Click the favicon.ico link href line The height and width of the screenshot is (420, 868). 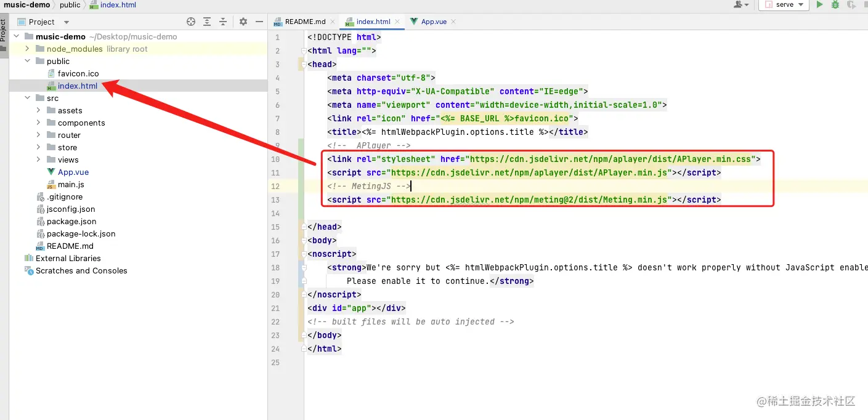[453, 118]
